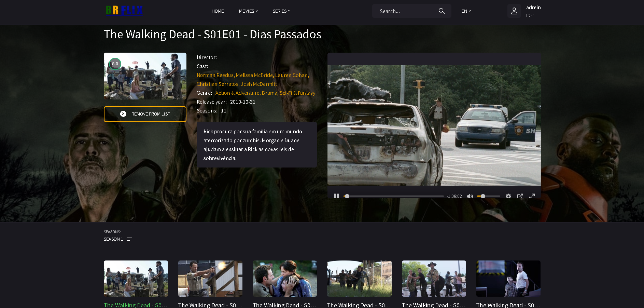This screenshot has height=308, width=644.
Task: Open the Drama genre link
Action: (269, 93)
